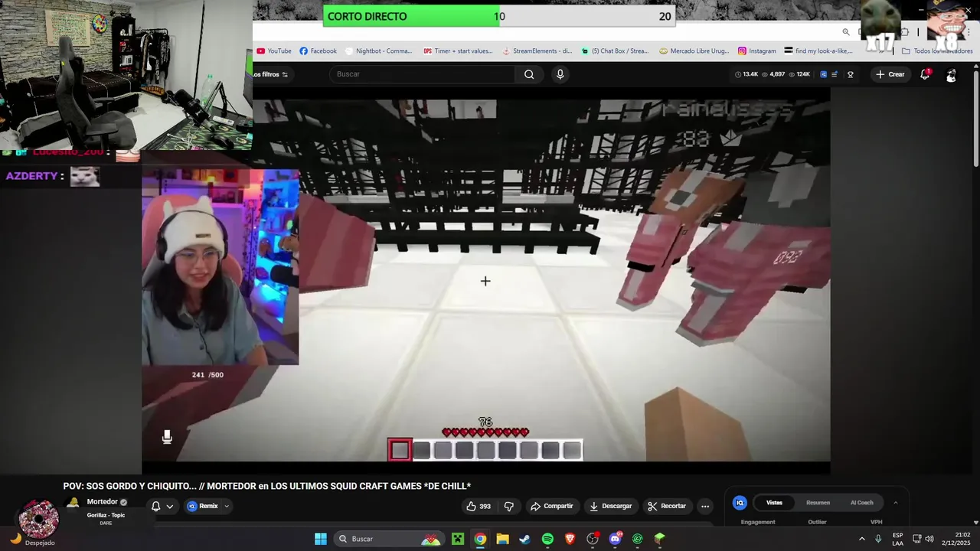Screen dimensions: 980x551
Task: Open Steam from taskbar
Action: (524, 539)
